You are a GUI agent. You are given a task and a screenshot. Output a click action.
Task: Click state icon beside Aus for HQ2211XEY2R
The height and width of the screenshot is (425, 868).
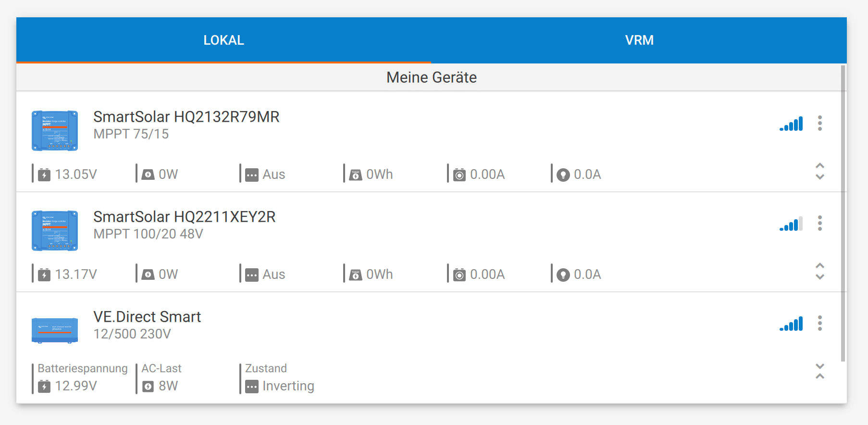[x=252, y=275]
